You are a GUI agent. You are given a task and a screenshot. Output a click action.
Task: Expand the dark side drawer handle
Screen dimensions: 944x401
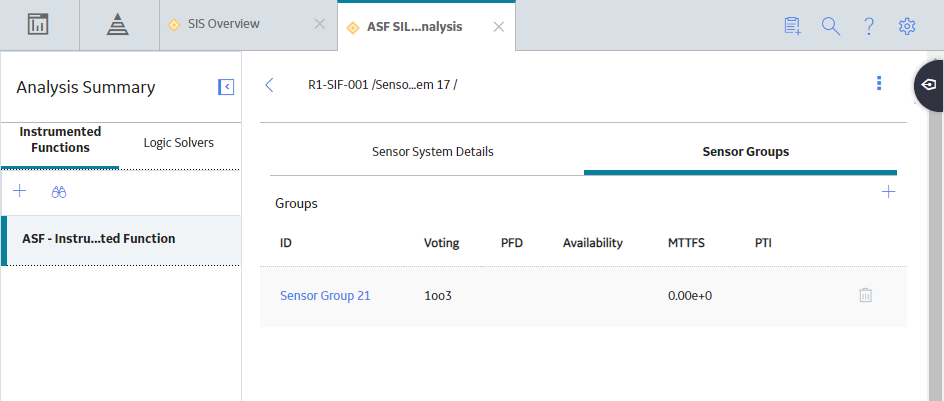(929, 85)
